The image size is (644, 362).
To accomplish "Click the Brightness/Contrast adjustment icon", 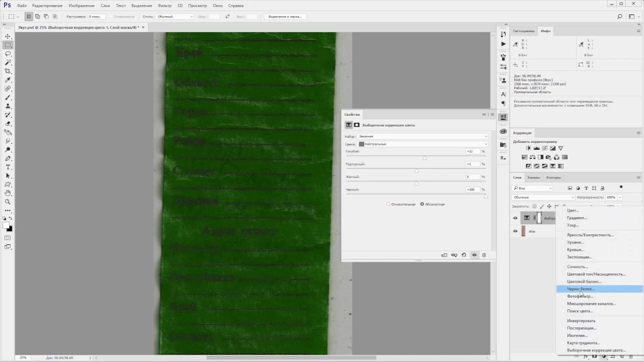I will point(528,148).
